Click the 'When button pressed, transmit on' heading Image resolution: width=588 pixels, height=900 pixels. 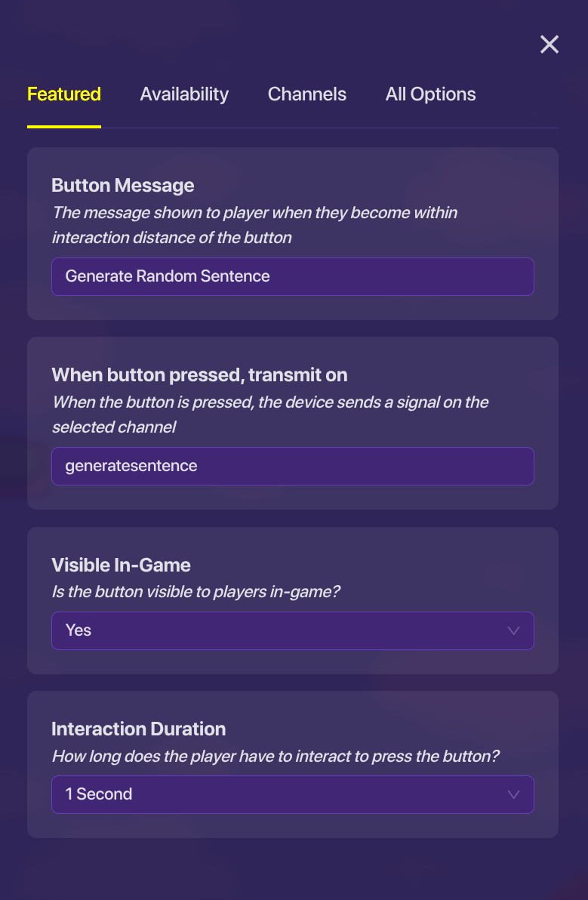tap(199, 375)
